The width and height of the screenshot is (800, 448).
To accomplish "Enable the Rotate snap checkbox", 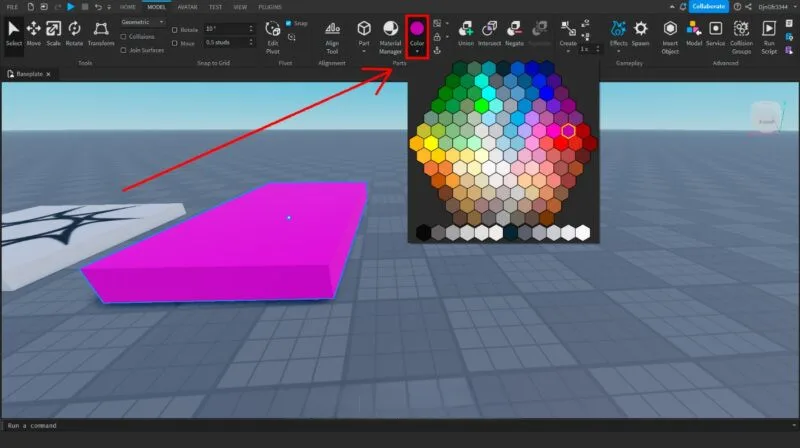I will click(x=174, y=30).
